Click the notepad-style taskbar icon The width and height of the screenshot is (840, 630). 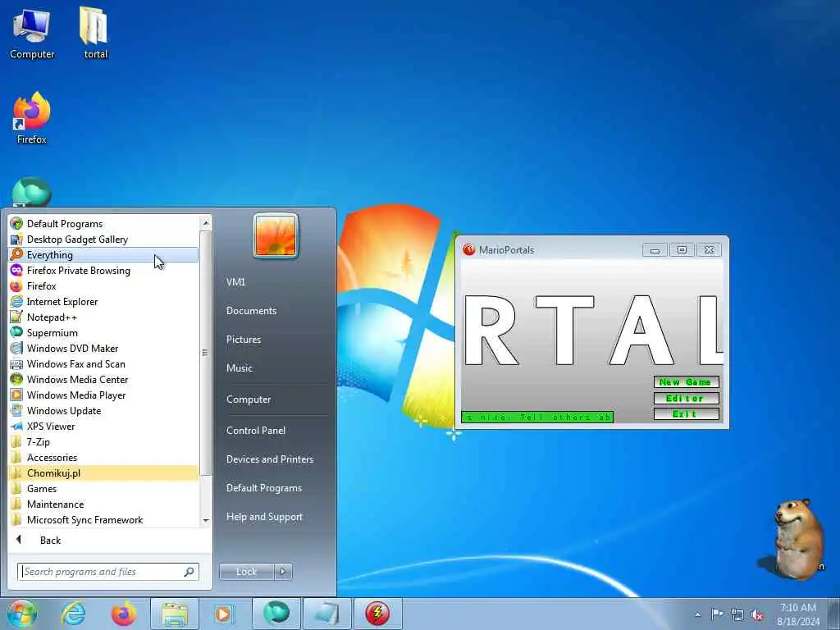pyautogui.click(x=326, y=614)
